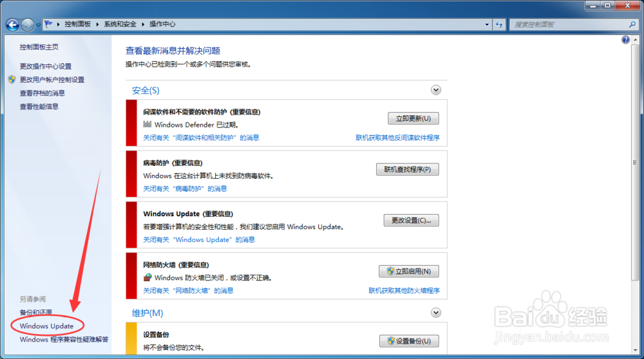Select 控制面板 in the breadcrumb
This screenshot has height=359, width=644.
(78, 24)
